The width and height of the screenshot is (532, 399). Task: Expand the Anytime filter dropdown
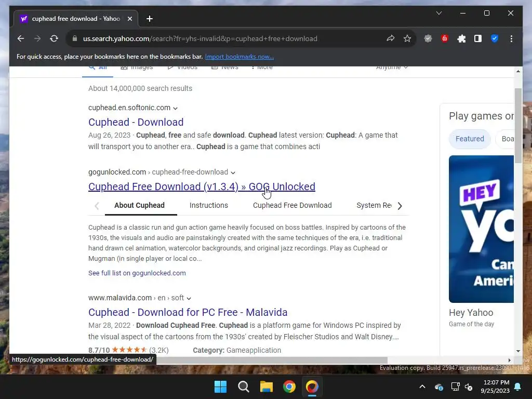point(392,67)
